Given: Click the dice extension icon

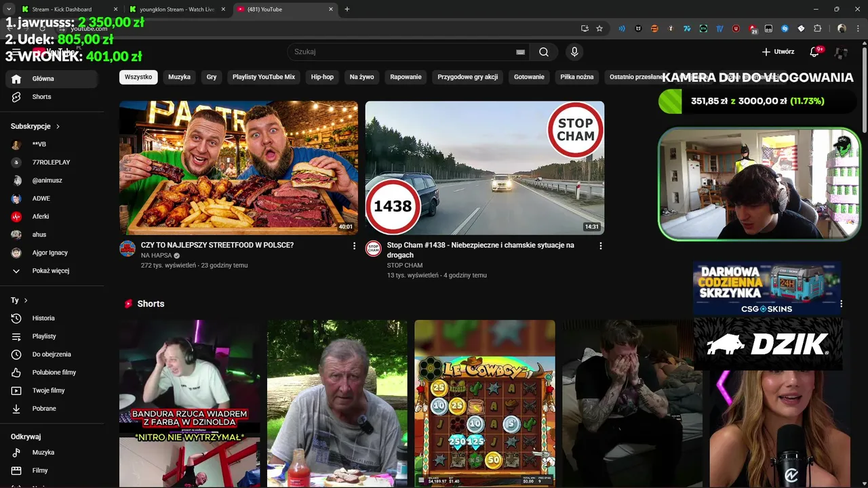Looking at the screenshot, I should pyautogui.click(x=801, y=28).
